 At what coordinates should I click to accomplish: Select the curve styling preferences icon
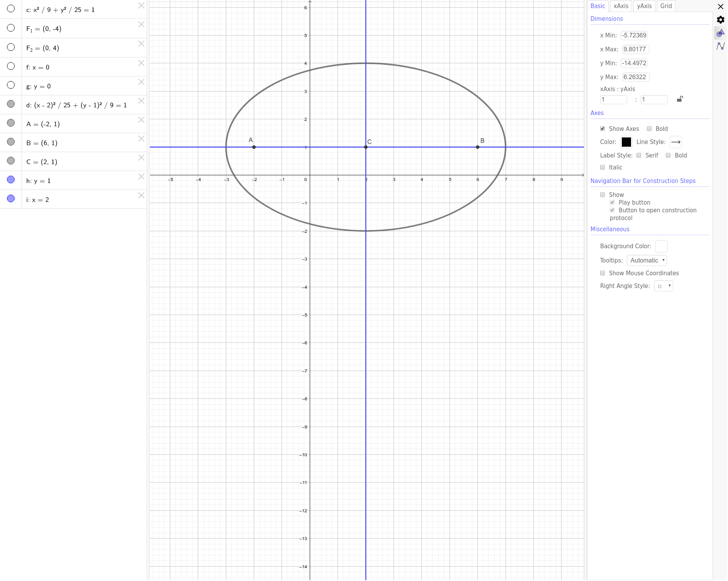(x=720, y=46)
